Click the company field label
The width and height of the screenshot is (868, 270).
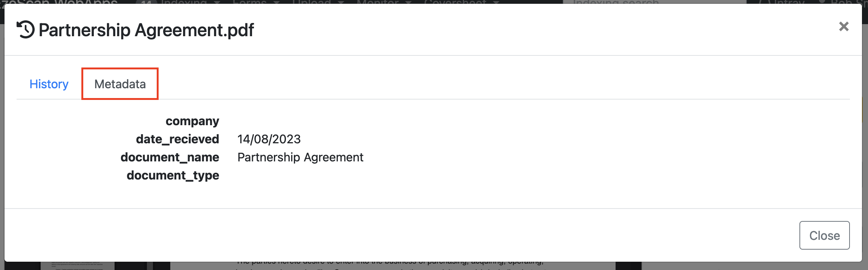(x=192, y=121)
